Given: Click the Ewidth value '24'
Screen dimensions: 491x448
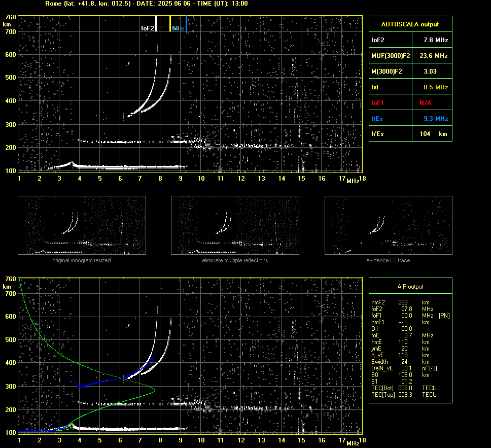Looking at the screenshot, I should (404, 362).
